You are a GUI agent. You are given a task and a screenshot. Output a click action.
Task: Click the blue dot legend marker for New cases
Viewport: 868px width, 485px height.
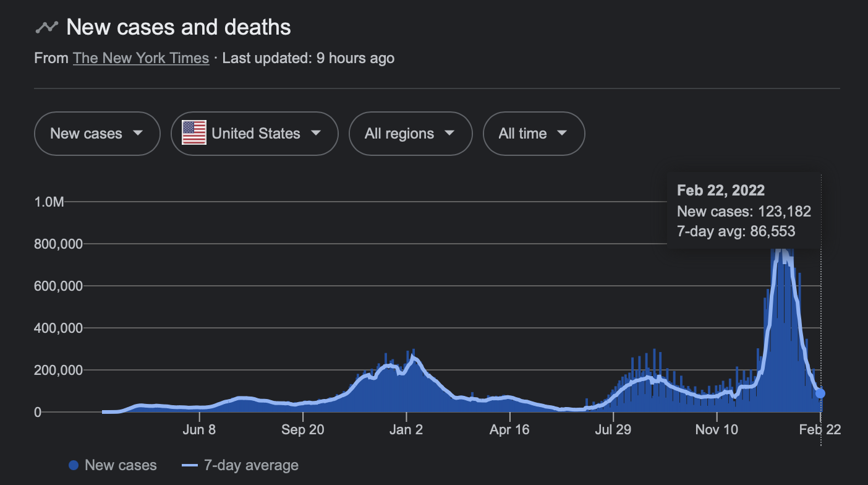74,465
